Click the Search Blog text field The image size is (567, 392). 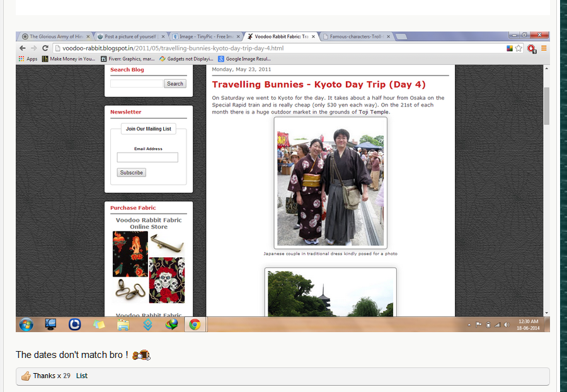click(137, 84)
